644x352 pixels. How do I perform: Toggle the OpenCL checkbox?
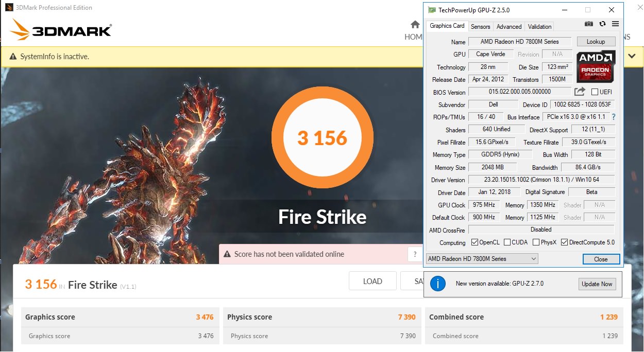pos(475,242)
